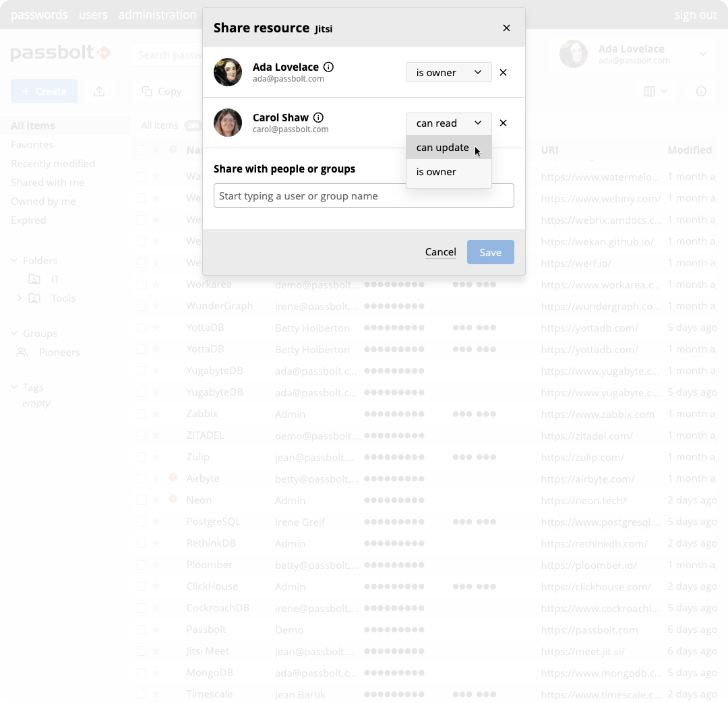Toggle the select-all checkbox in table header

click(x=142, y=150)
